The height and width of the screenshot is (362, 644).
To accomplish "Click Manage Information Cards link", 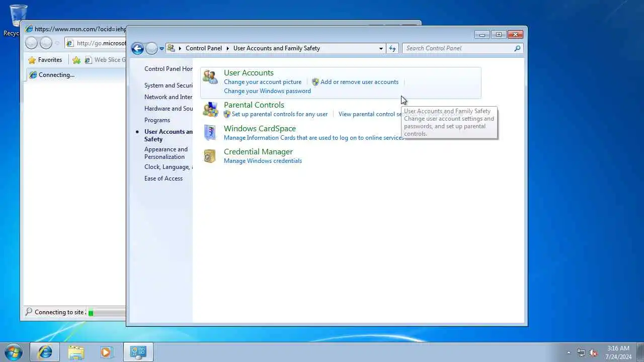I will pyautogui.click(x=314, y=138).
